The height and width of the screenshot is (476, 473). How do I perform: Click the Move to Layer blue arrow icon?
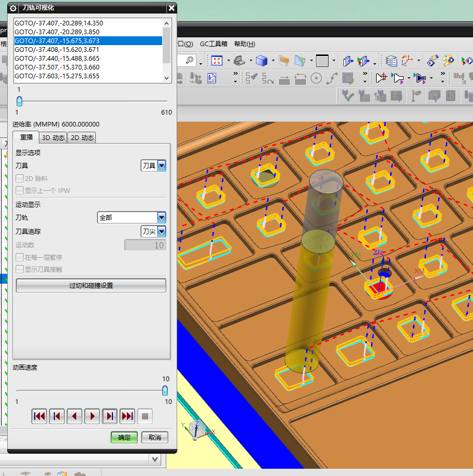(x=348, y=61)
